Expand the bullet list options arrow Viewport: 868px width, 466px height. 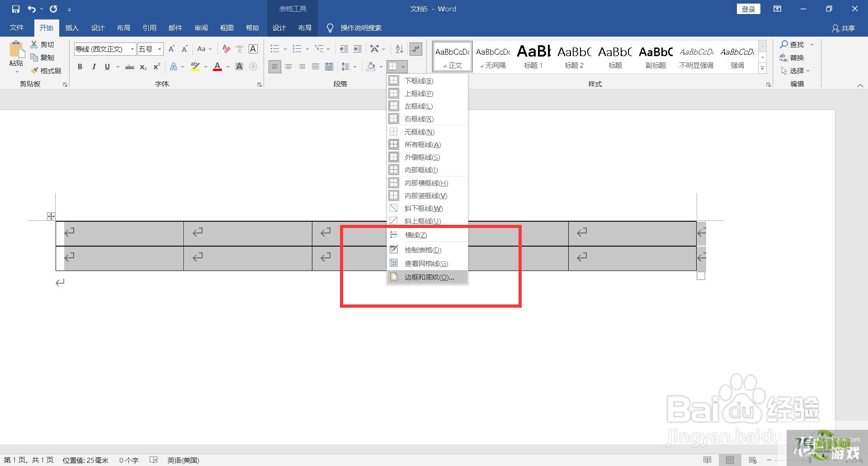(x=285, y=49)
